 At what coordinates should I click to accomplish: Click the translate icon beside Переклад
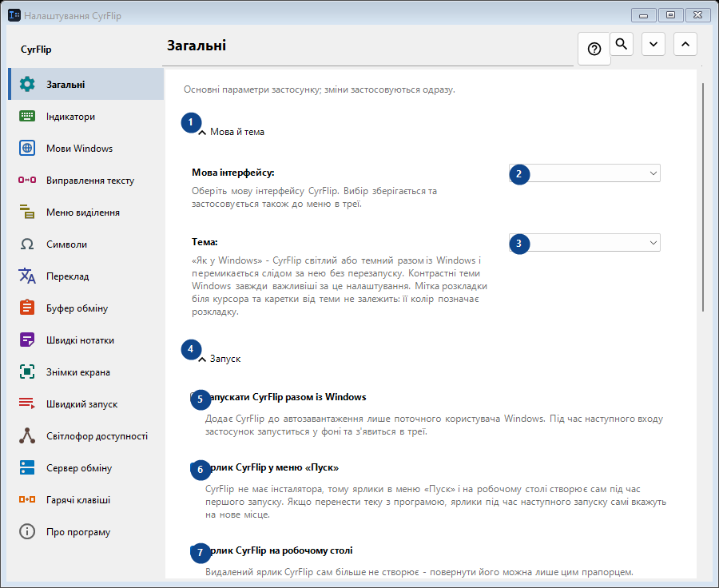click(27, 276)
